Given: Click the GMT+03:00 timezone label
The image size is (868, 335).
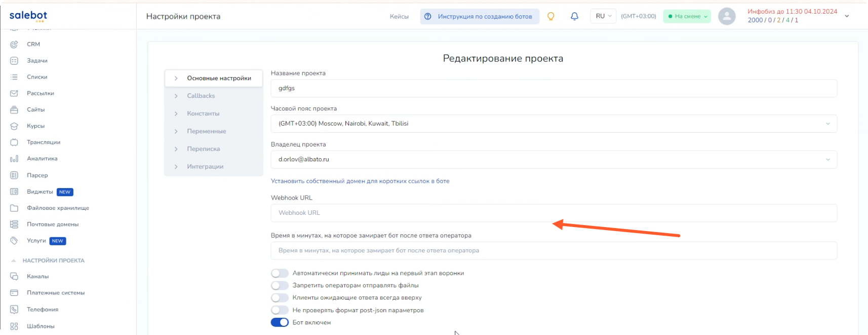Looking at the screenshot, I should [x=639, y=16].
